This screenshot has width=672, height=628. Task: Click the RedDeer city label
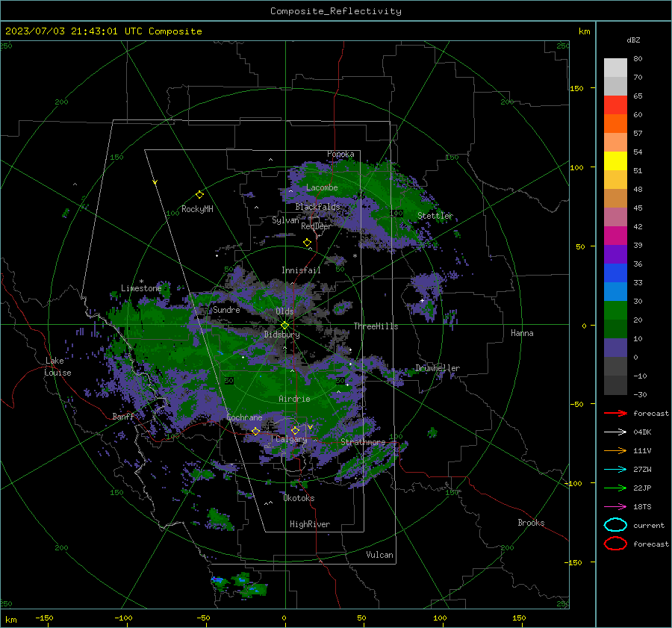tap(317, 226)
